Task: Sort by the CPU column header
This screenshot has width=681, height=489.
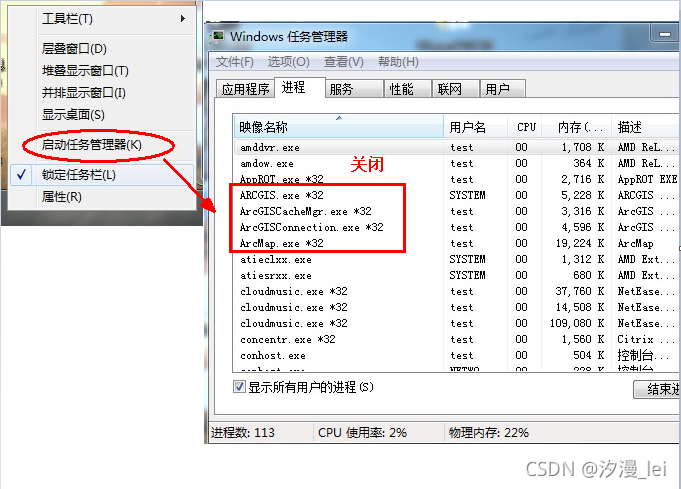Action: (525, 127)
